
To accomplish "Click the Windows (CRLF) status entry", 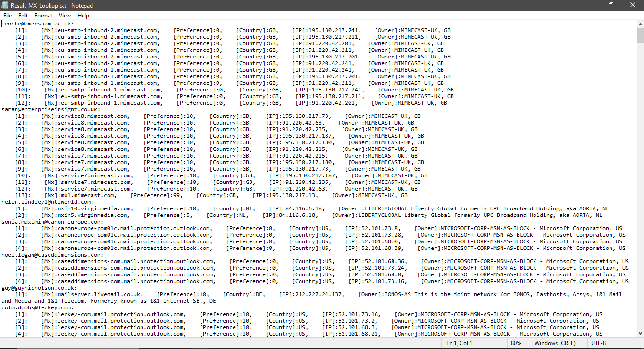I will [555, 343].
